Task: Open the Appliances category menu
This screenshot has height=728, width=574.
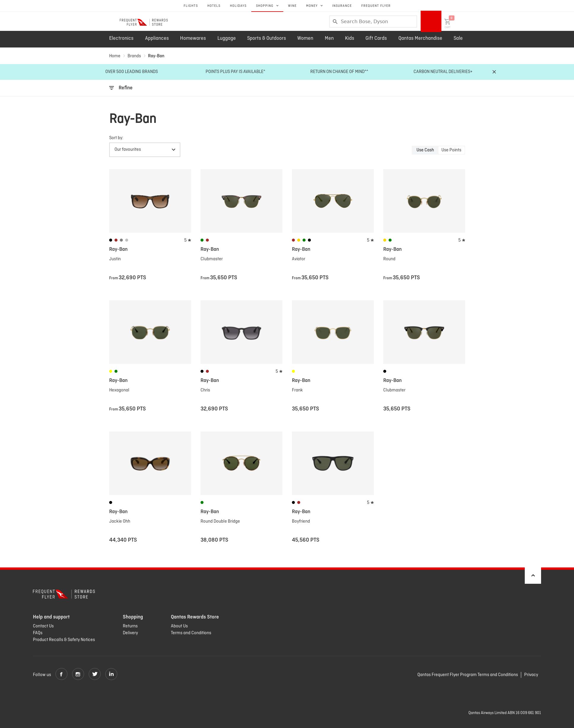Action: pos(157,38)
